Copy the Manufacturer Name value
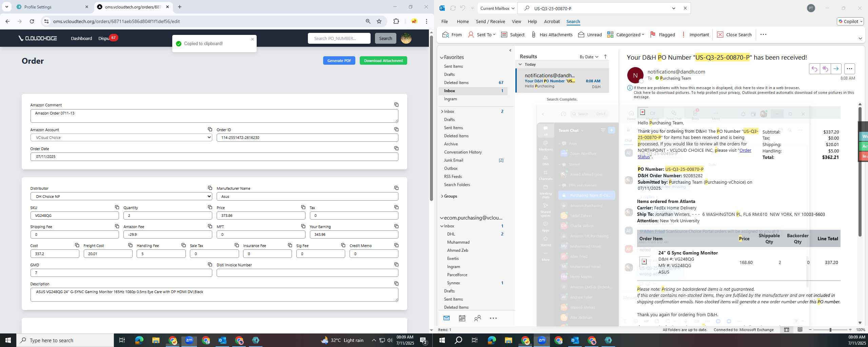The width and height of the screenshot is (868, 347). pos(396,188)
